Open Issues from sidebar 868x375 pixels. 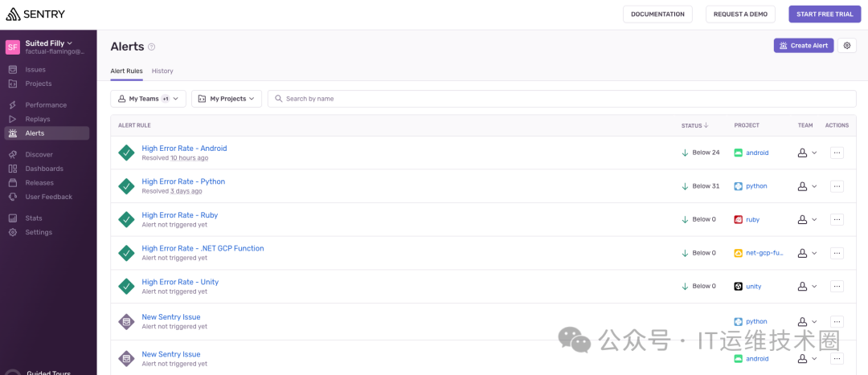pyautogui.click(x=35, y=70)
